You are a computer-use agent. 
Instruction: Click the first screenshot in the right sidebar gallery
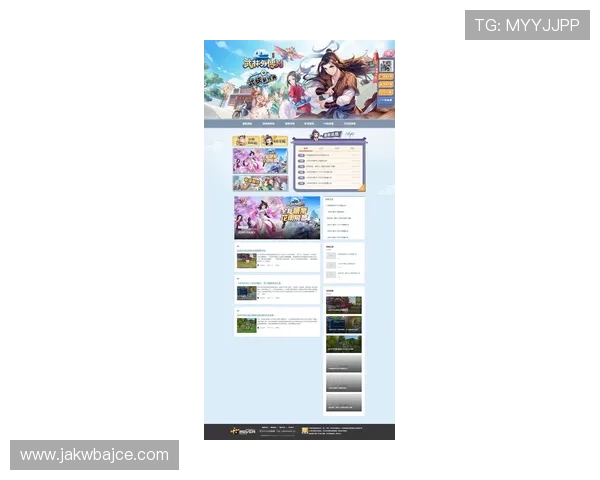click(x=343, y=304)
